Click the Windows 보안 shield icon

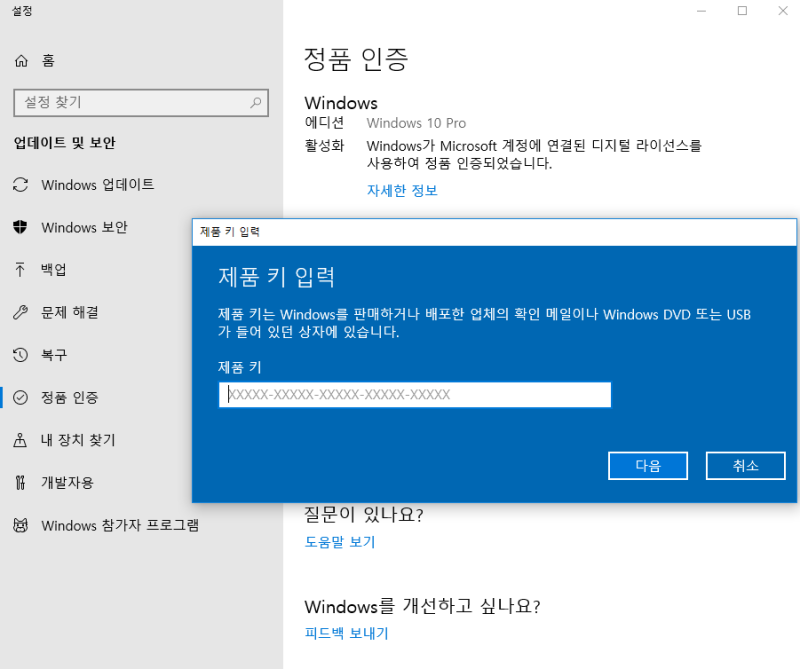coord(20,227)
